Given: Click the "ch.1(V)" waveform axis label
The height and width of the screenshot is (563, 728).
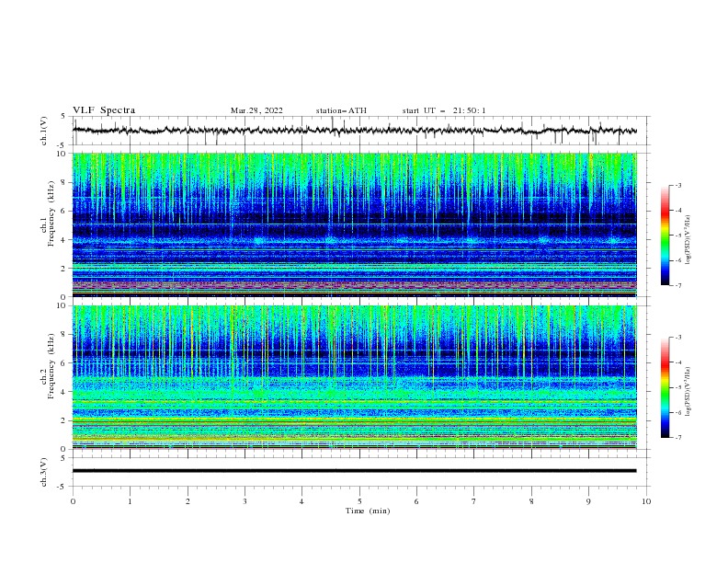Looking at the screenshot, I should tap(44, 131).
